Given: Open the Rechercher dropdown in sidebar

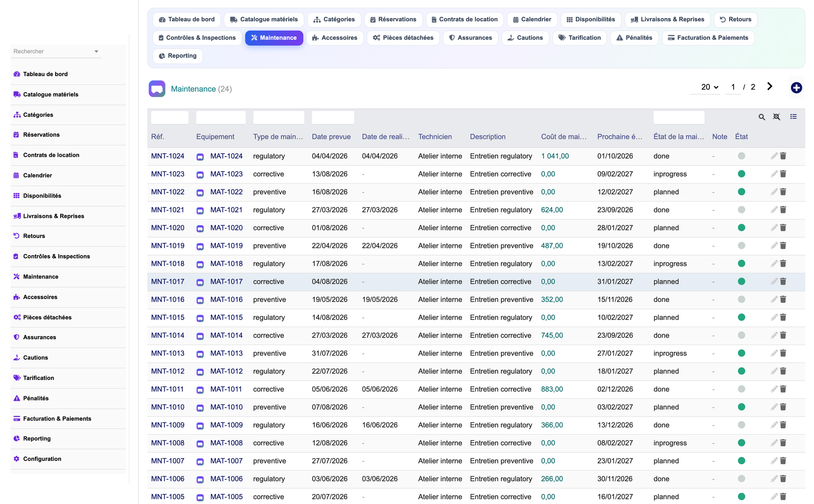Looking at the screenshot, I should [56, 51].
